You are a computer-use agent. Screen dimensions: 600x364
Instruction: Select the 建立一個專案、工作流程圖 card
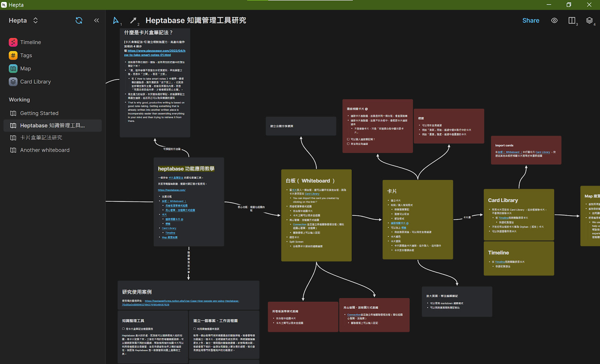click(224, 335)
